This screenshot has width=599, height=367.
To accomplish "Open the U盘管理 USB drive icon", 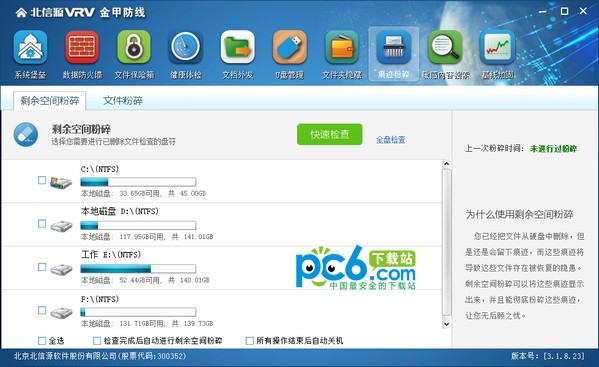I will click(x=290, y=48).
